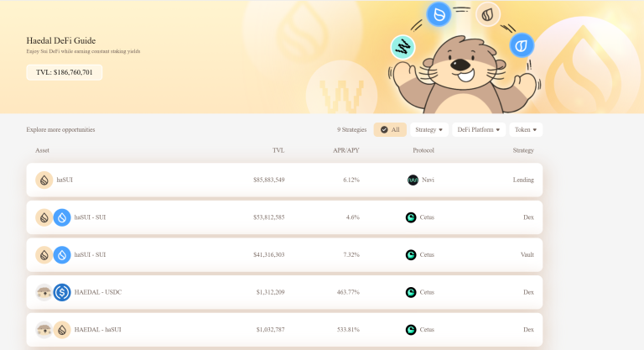Open the DeFi Platform dropdown
This screenshot has width=644, height=350.
click(x=479, y=130)
